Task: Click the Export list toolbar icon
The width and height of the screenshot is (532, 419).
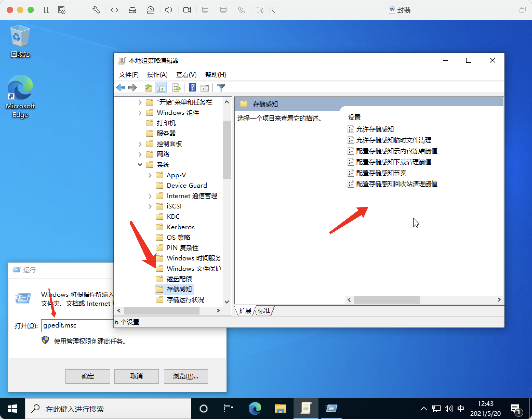Action: (x=176, y=88)
